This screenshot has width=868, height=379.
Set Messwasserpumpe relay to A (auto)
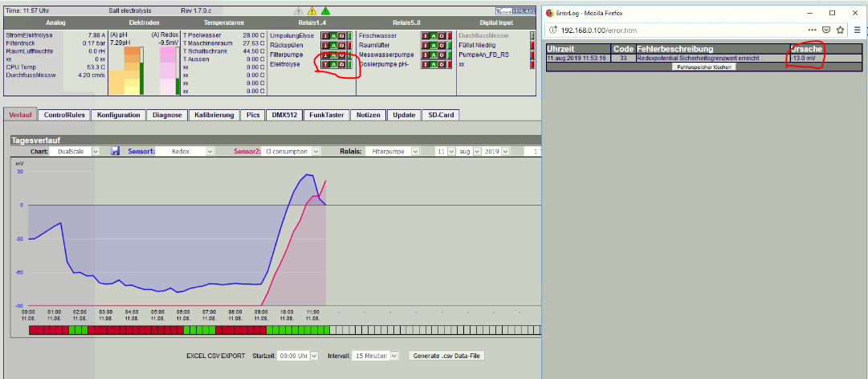(x=434, y=55)
